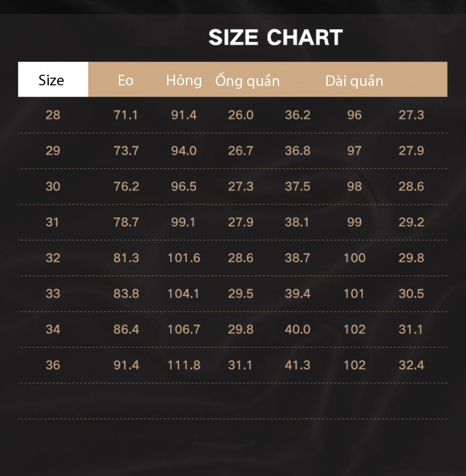This screenshot has width=466, height=476.
Task: Click value 41.3 in size 36 row
Action: click(298, 365)
